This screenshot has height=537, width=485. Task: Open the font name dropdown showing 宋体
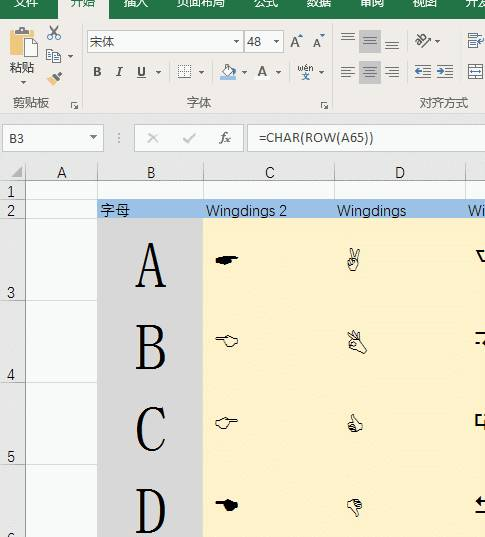click(x=236, y=41)
